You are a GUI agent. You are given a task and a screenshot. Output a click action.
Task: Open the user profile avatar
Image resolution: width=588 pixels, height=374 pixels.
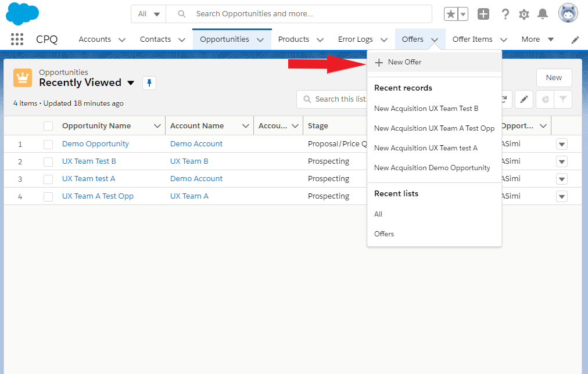click(x=568, y=13)
